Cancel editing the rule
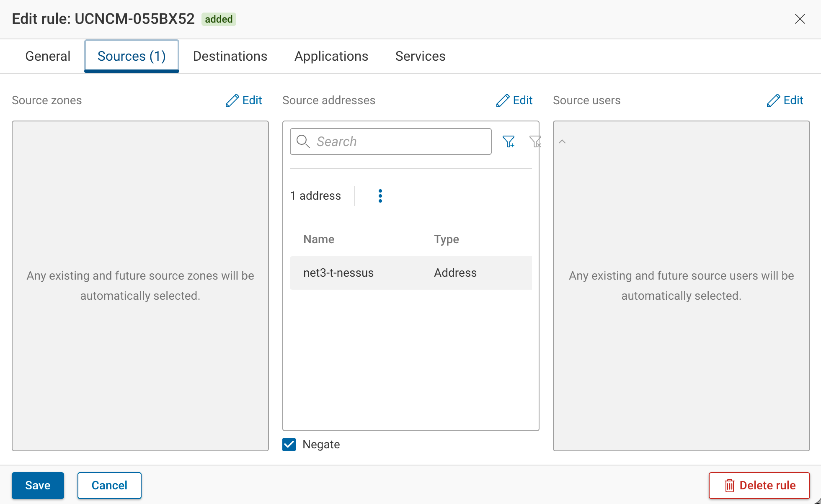The image size is (821, 504). tap(109, 485)
